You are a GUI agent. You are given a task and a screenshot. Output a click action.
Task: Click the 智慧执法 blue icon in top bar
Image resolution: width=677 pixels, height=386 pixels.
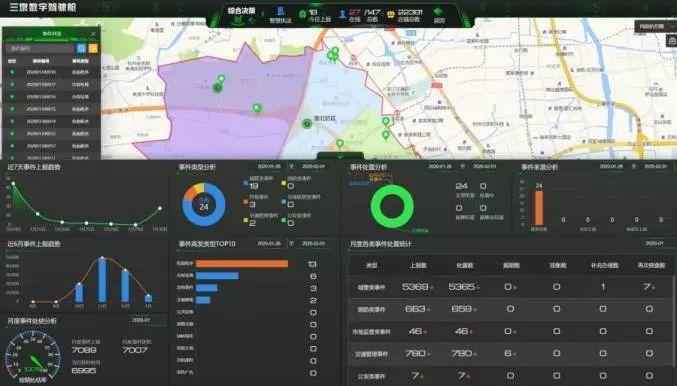click(x=280, y=11)
